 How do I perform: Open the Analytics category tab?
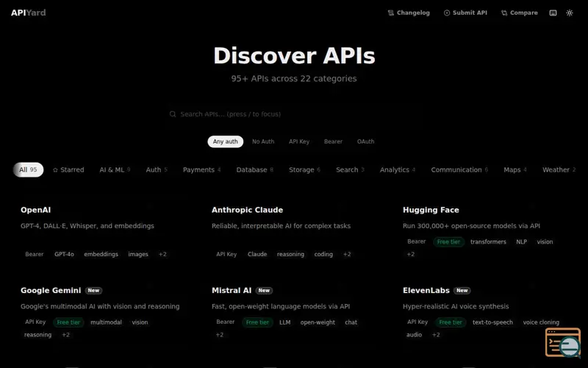click(x=398, y=170)
